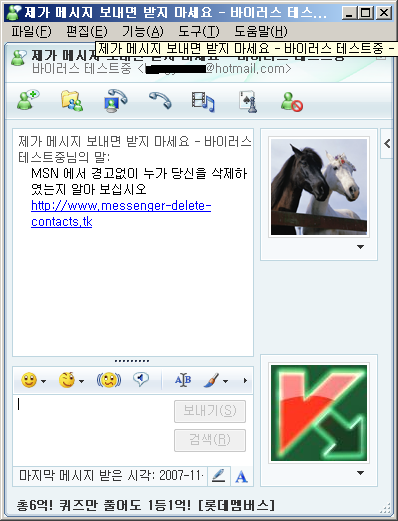Viewport: 398px width, 521px height.
Task: Choose a background with the paintbrush icon
Action: [x=212, y=380]
